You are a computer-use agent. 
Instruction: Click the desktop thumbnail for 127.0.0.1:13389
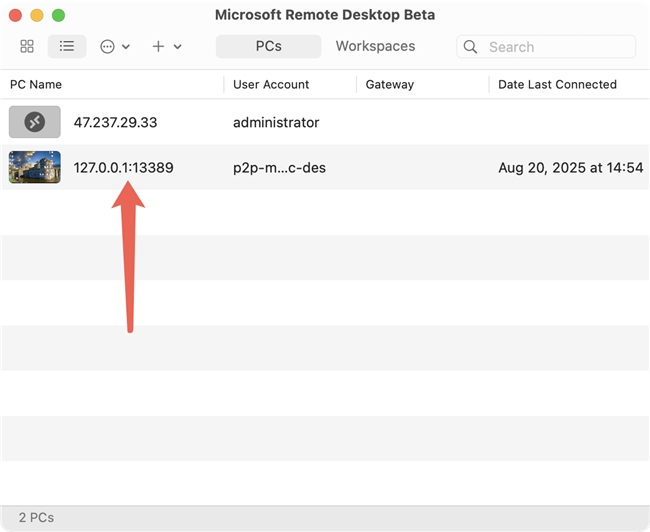[35, 168]
